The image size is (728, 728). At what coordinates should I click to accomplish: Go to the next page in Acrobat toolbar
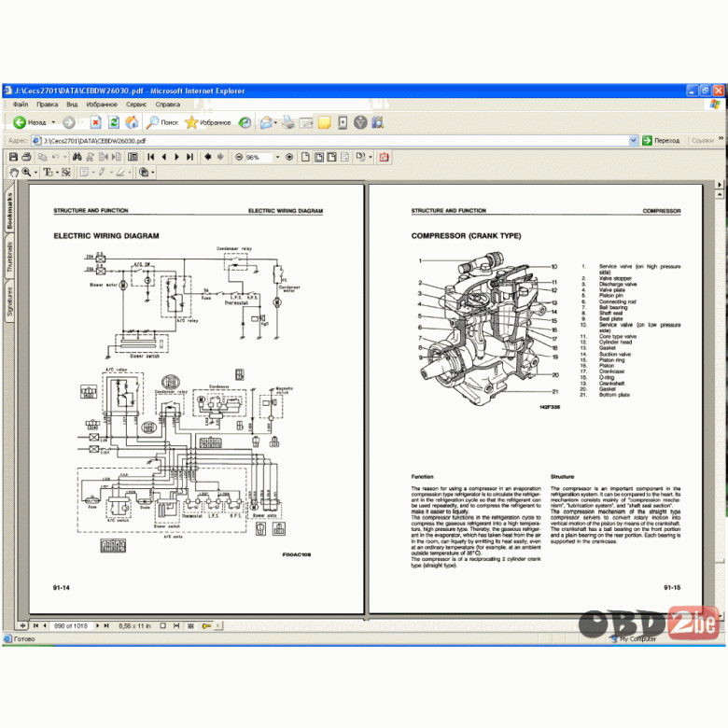click(x=176, y=157)
